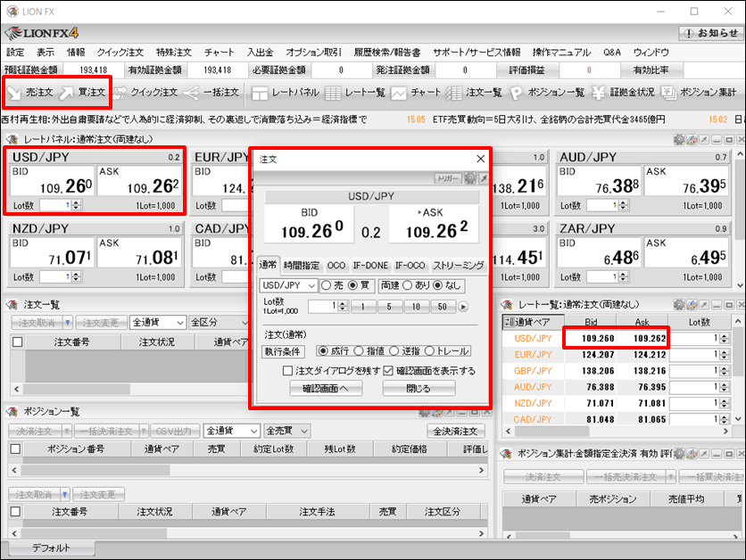Open the ポジション一覧 toolbar item
This screenshot has height=560, width=746.
547,92
